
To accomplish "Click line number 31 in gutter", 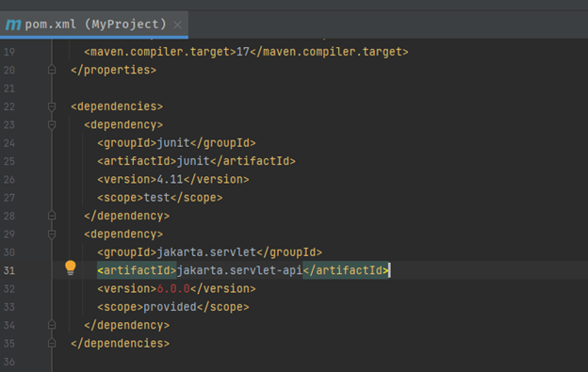I will (9, 270).
